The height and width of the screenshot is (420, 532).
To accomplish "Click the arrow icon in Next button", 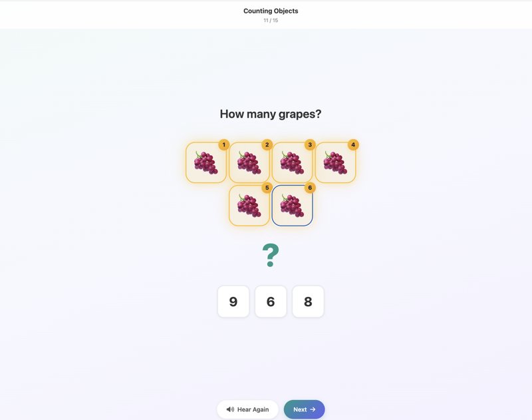I will [x=313, y=409].
